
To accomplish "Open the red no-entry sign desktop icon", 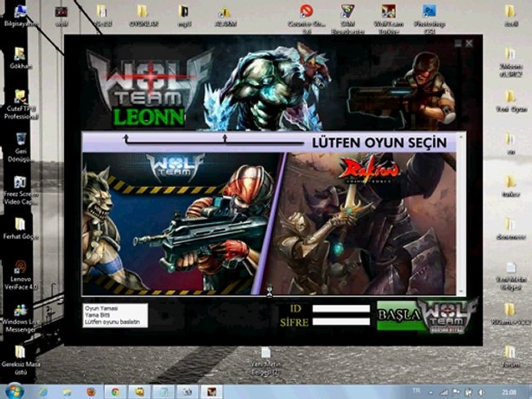I will pos(306,20).
